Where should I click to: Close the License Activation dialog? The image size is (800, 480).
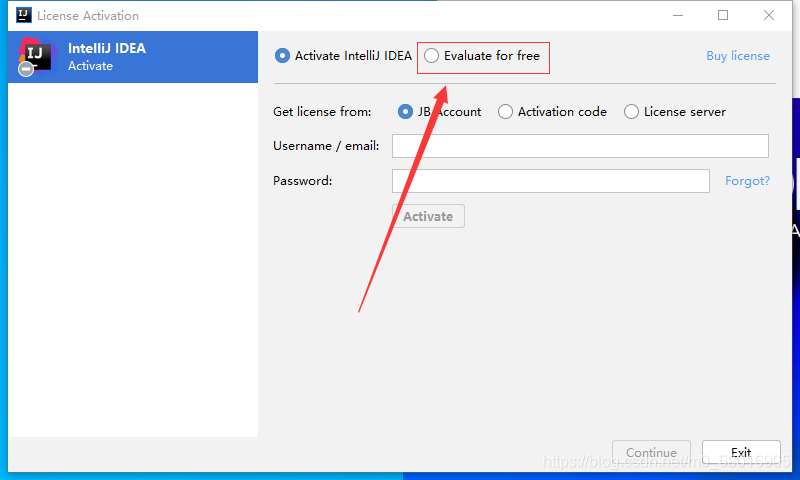point(769,15)
